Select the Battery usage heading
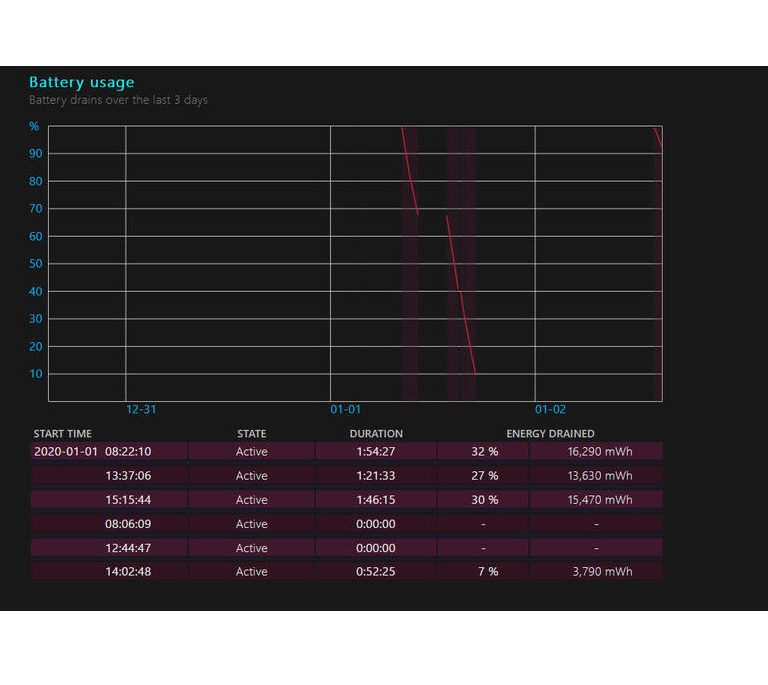768x685 pixels. (81, 82)
